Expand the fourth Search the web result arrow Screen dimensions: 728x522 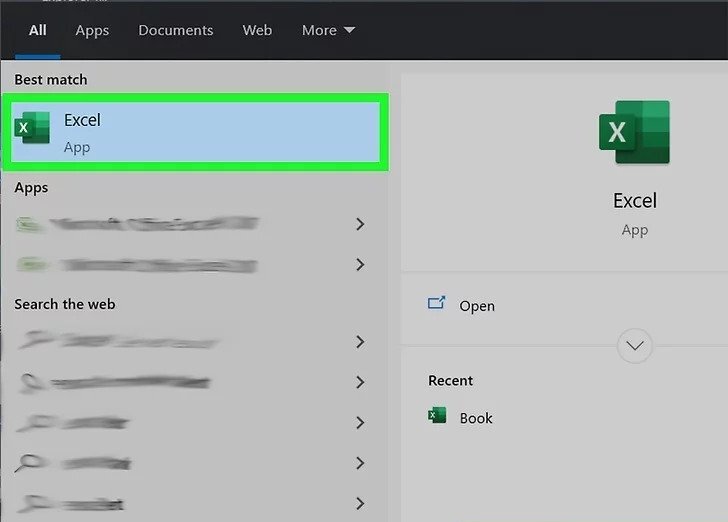click(x=360, y=463)
